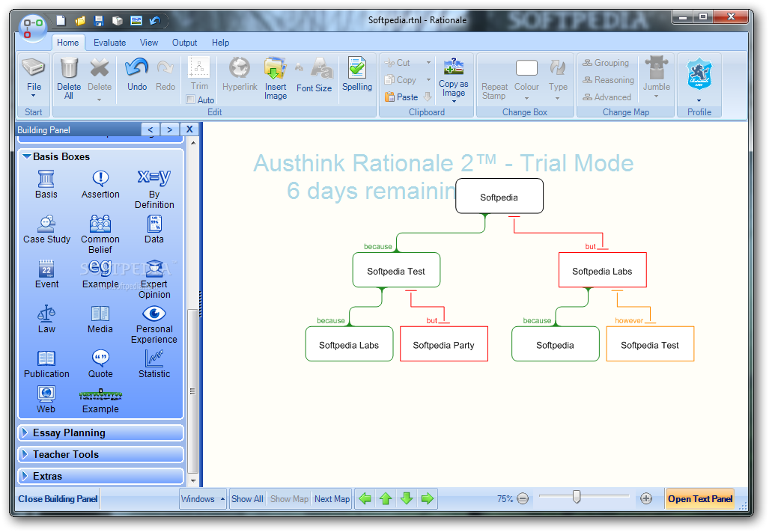Viewport: 769px width, 532px height.
Task: Click the Building Panel scrollbar down arrow
Action: 193,480
